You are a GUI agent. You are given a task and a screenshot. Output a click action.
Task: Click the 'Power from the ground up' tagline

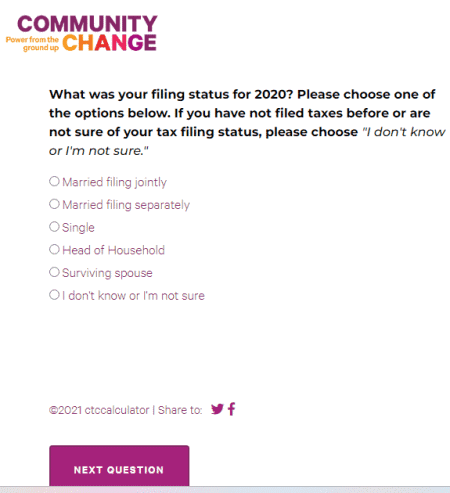coord(32,44)
